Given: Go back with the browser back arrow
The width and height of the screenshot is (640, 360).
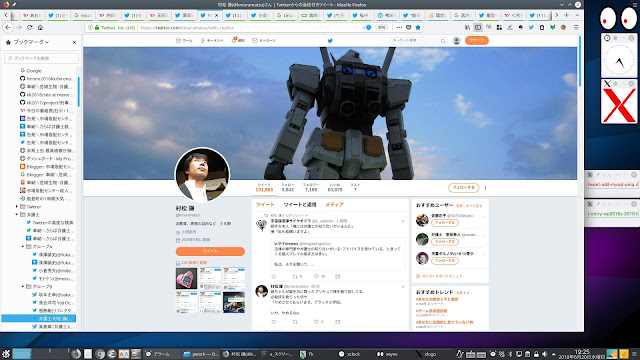Looking at the screenshot, I should tap(8, 27).
